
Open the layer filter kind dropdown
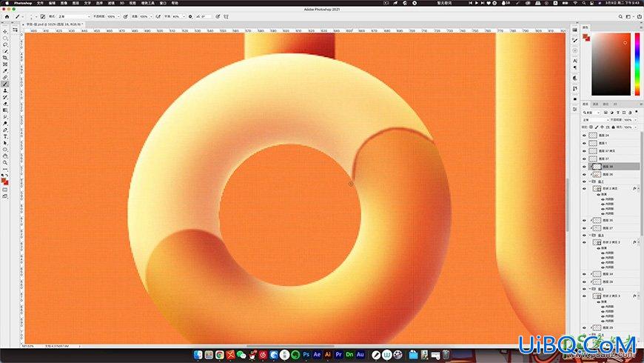point(591,112)
